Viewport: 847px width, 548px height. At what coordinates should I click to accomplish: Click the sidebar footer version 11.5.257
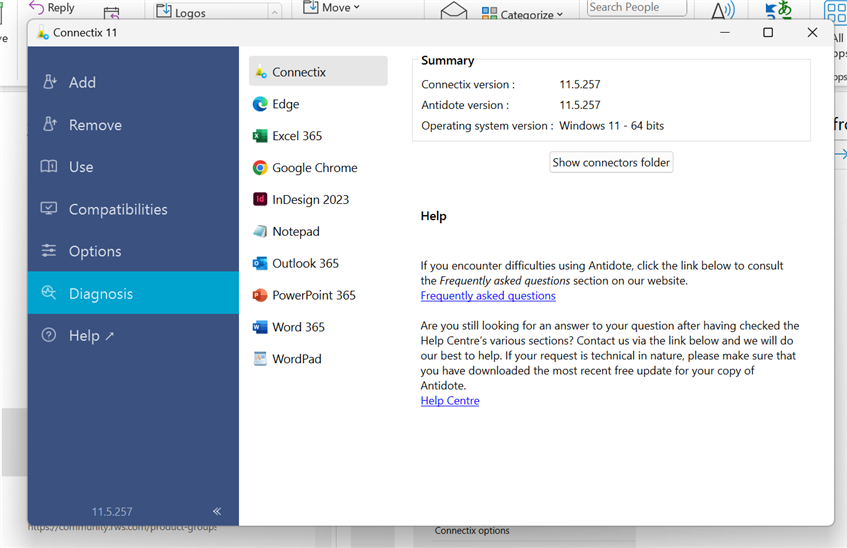click(x=112, y=511)
